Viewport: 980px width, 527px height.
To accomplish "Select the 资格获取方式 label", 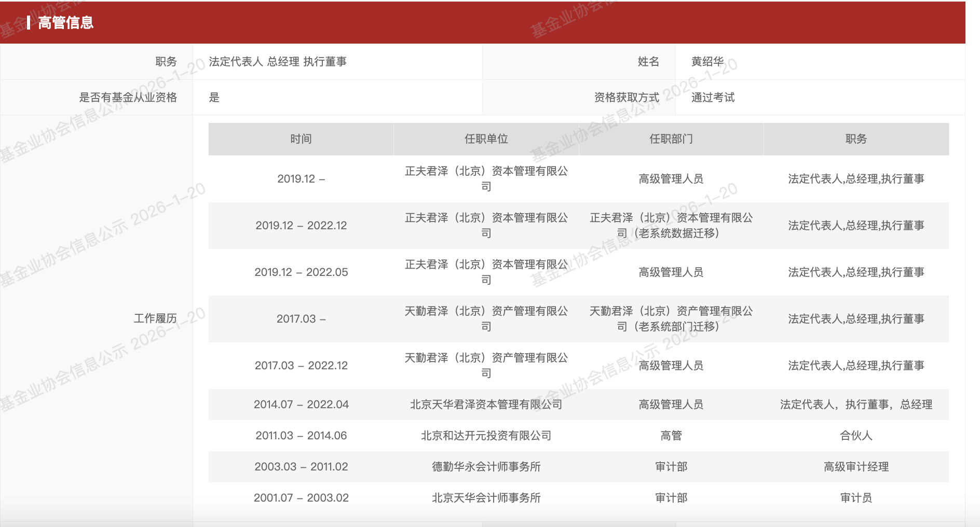I will [627, 98].
